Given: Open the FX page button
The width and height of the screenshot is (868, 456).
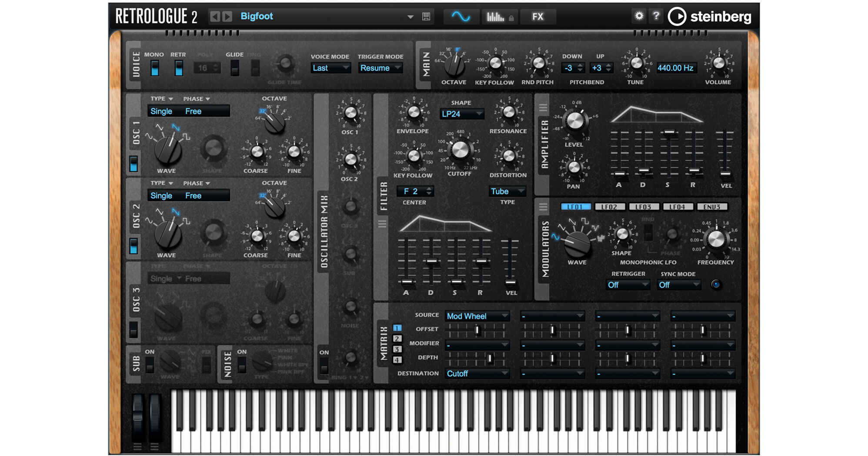Looking at the screenshot, I should point(538,17).
